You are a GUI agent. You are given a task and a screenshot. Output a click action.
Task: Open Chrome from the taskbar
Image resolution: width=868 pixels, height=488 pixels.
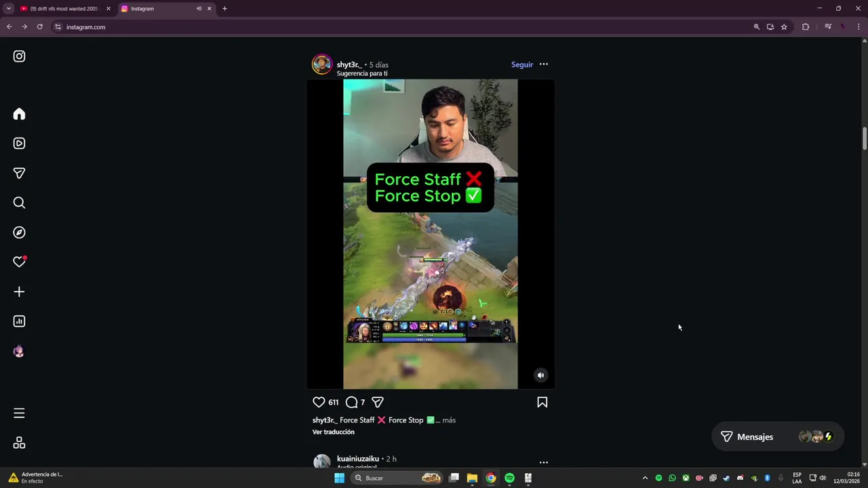point(490,478)
